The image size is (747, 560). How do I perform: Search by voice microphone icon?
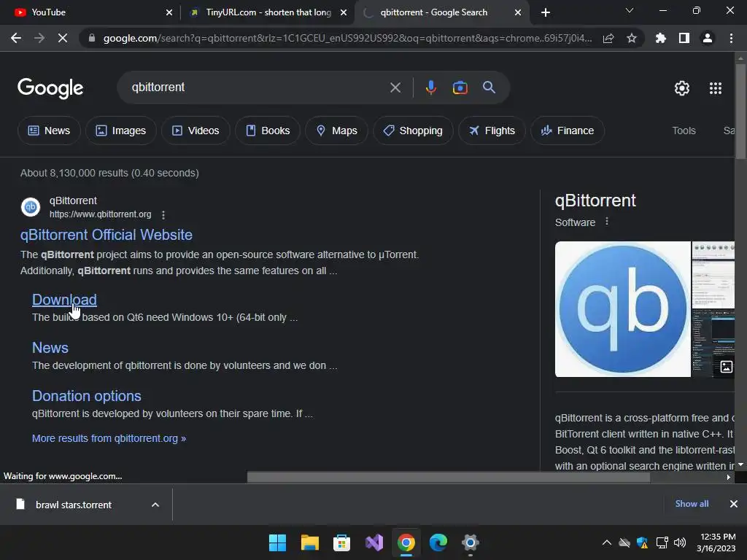tap(431, 87)
